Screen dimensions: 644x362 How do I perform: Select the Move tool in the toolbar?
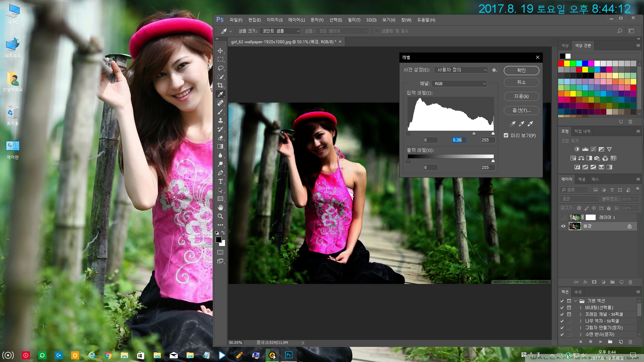220,51
